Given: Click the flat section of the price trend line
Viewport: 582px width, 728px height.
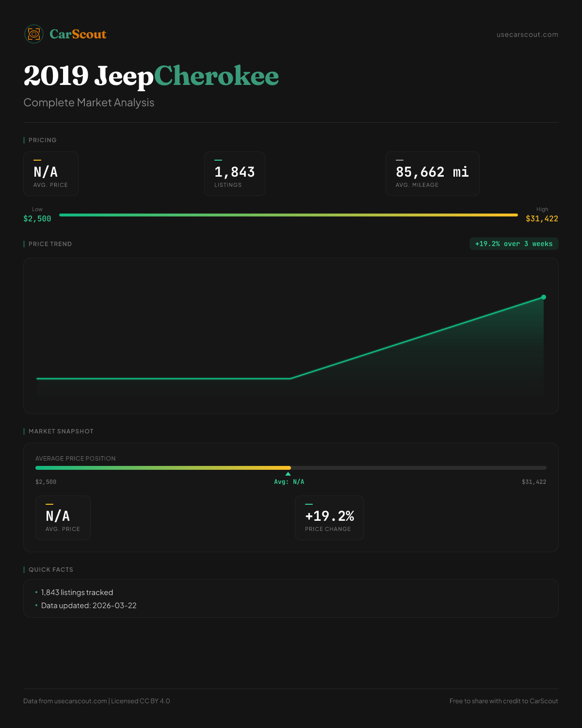Looking at the screenshot, I should tap(163, 378).
